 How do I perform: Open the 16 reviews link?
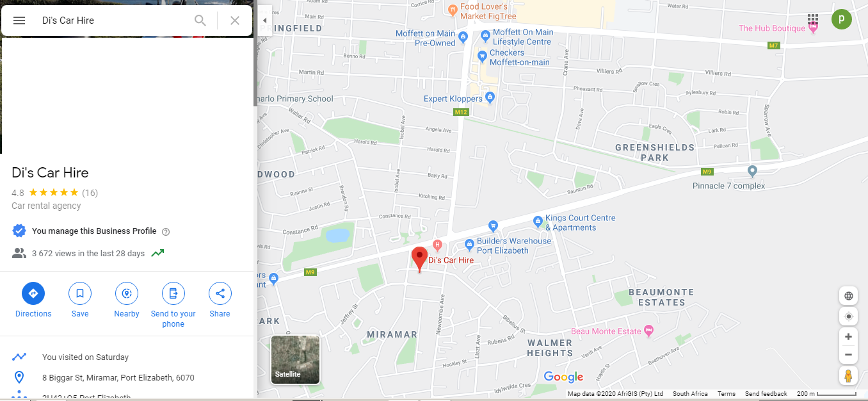pyautogui.click(x=90, y=193)
